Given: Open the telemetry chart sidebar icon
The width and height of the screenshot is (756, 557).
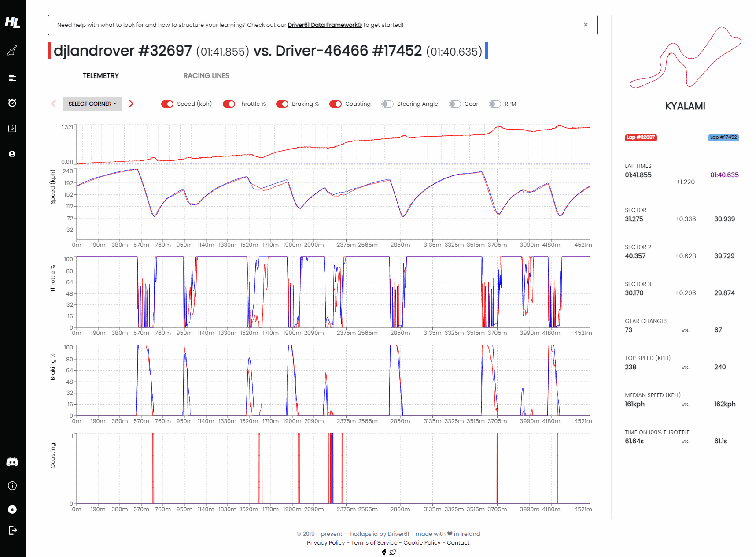Looking at the screenshot, I should click(12, 50).
